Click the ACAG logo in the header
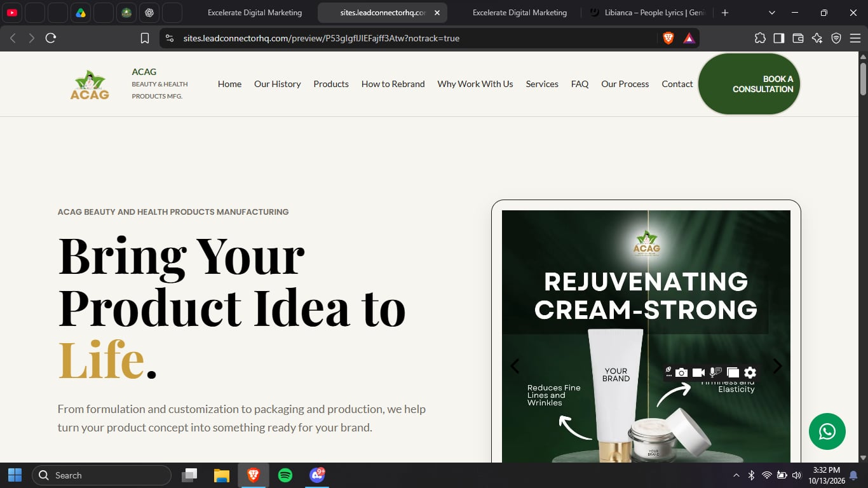Viewport: 868px width, 488px height. (x=90, y=85)
